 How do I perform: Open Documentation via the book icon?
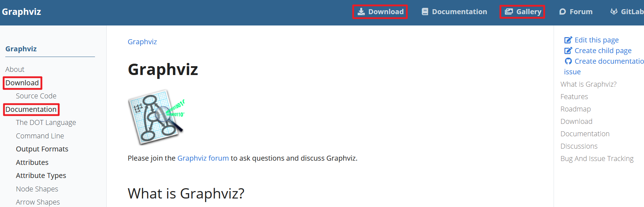[424, 11]
